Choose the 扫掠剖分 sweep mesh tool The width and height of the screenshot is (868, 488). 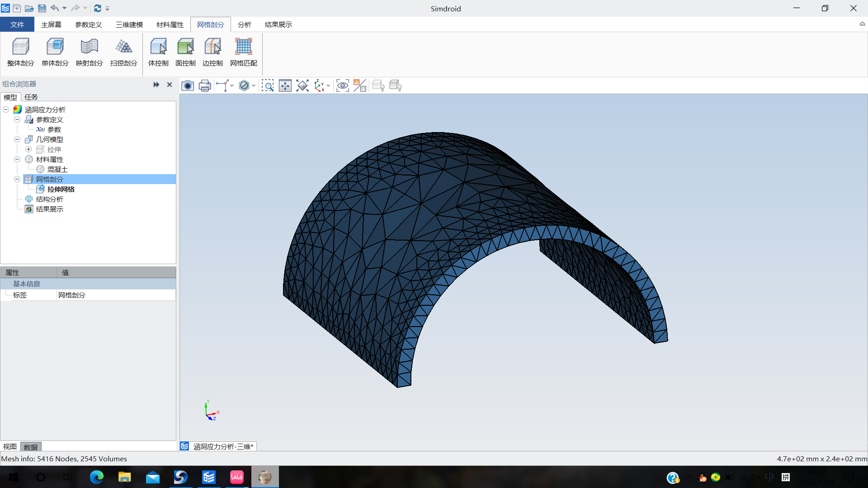123,52
